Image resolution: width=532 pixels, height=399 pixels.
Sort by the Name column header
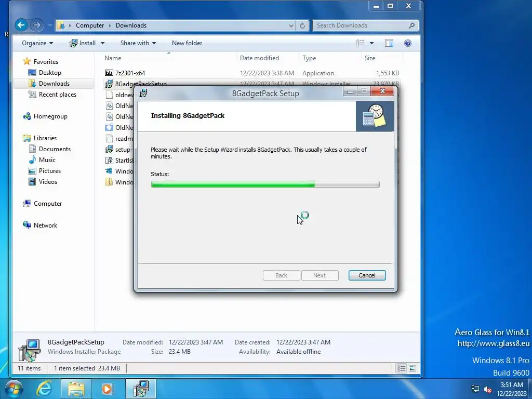point(113,58)
